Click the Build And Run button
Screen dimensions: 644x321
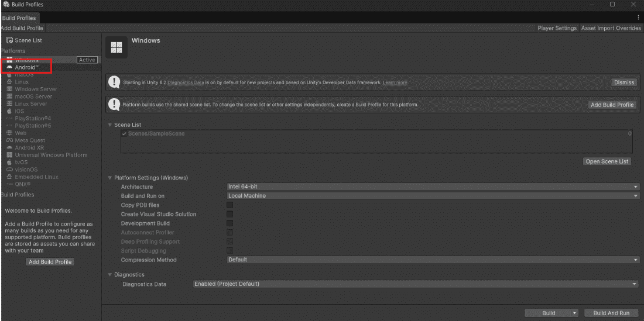[x=611, y=313]
